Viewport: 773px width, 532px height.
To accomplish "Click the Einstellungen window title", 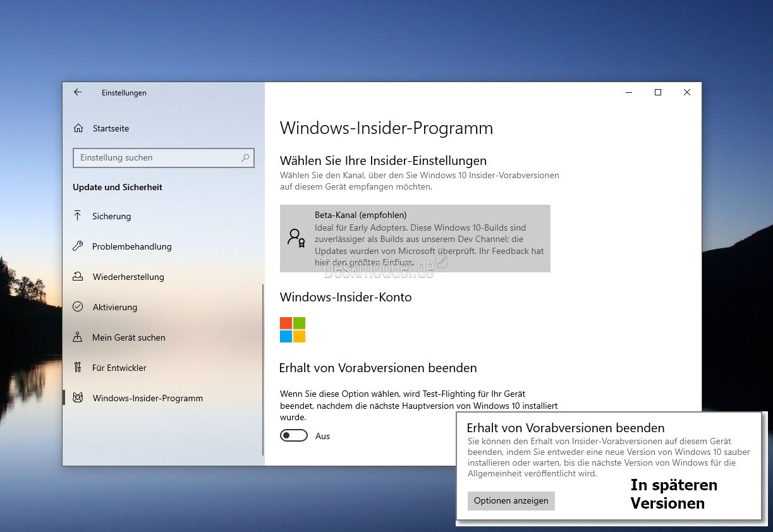I will [x=124, y=93].
